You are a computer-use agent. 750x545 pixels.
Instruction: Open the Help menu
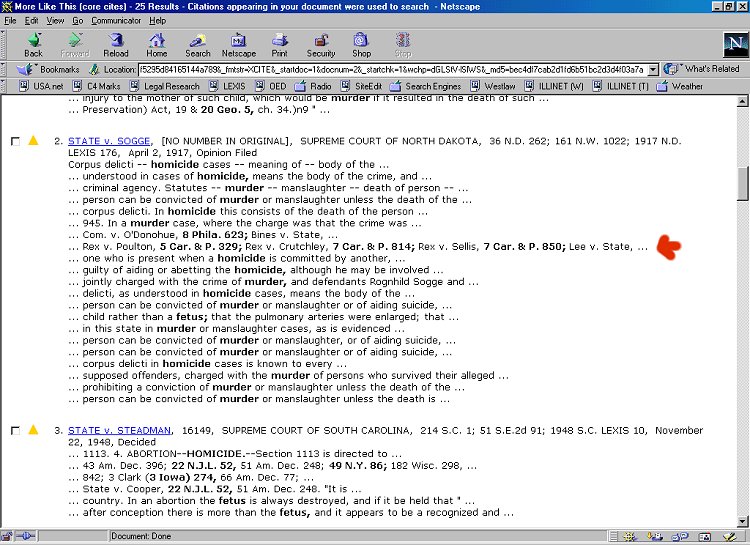click(x=157, y=21)
